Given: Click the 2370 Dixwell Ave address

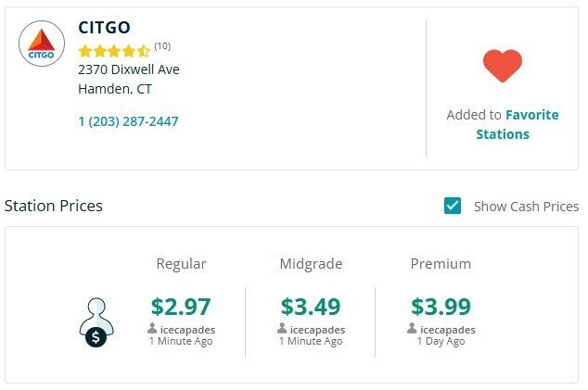Looking at the screenshot, I should [128, 69].
